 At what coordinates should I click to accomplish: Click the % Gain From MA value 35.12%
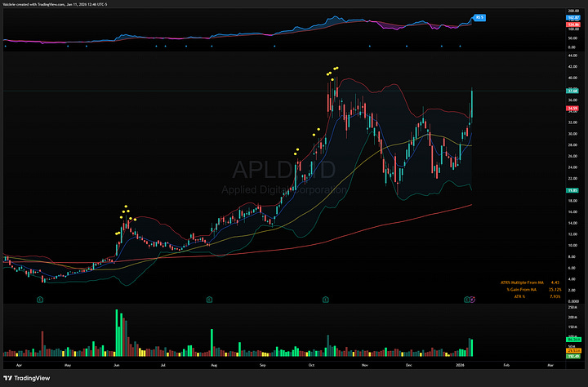[555, 290]
